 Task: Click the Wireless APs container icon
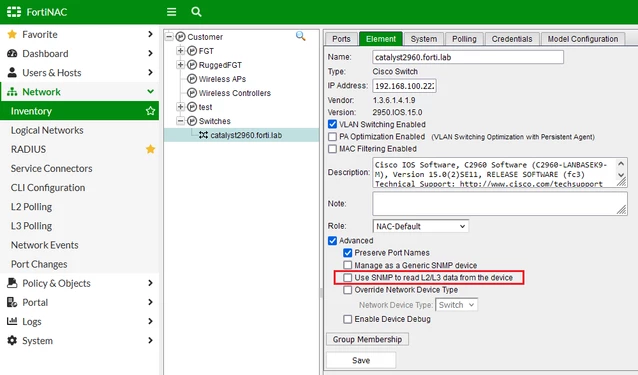(192, 79)
